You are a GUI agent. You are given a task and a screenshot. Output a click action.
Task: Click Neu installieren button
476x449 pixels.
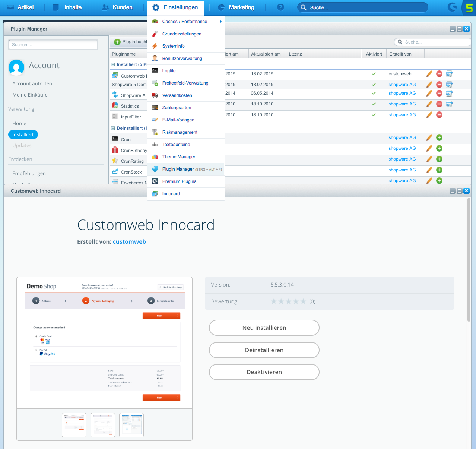point(264,328)
